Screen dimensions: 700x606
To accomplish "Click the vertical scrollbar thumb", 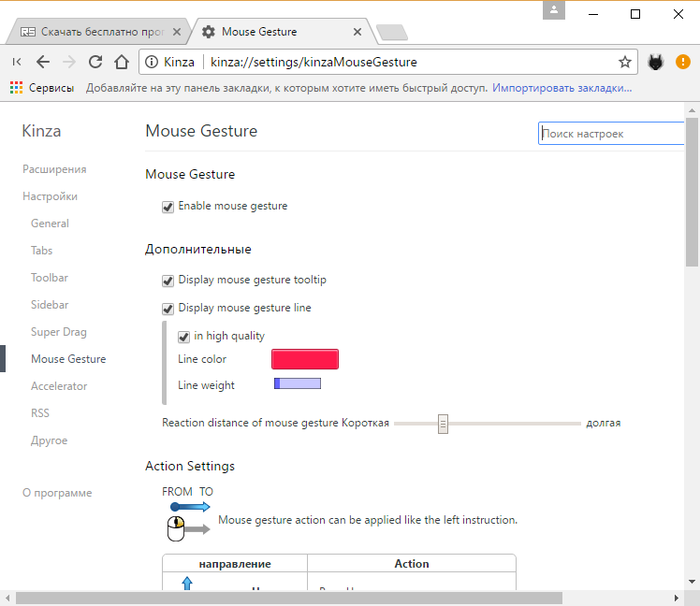I will pyautogui.click(x=692, y=193).
